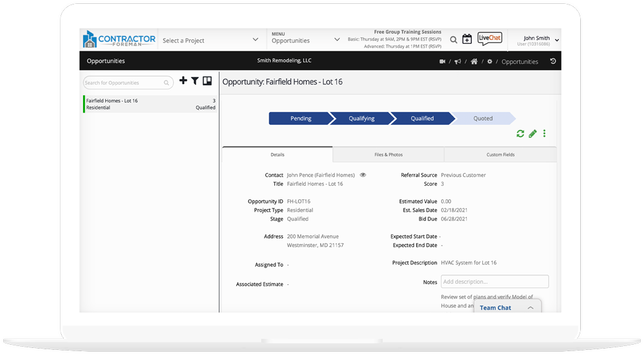
Task: Open the global search magnifier icon
Action: click(x=453, y=40)
